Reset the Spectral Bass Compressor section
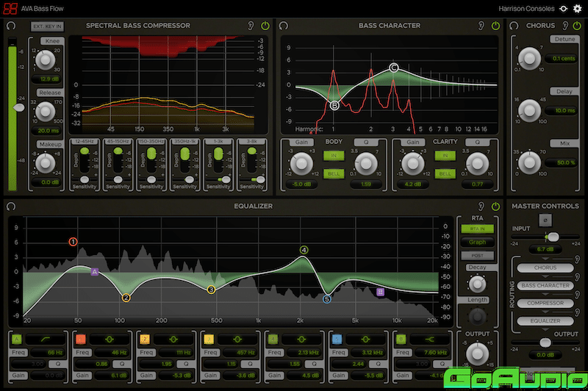Screen dimensions: 588x391 tap(11, 26)
